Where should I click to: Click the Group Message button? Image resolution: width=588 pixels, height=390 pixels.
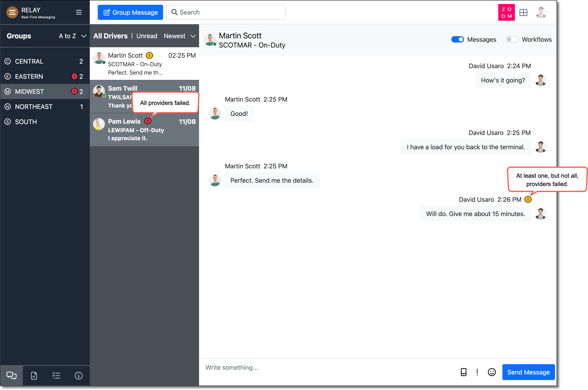(x=130, y=13)
